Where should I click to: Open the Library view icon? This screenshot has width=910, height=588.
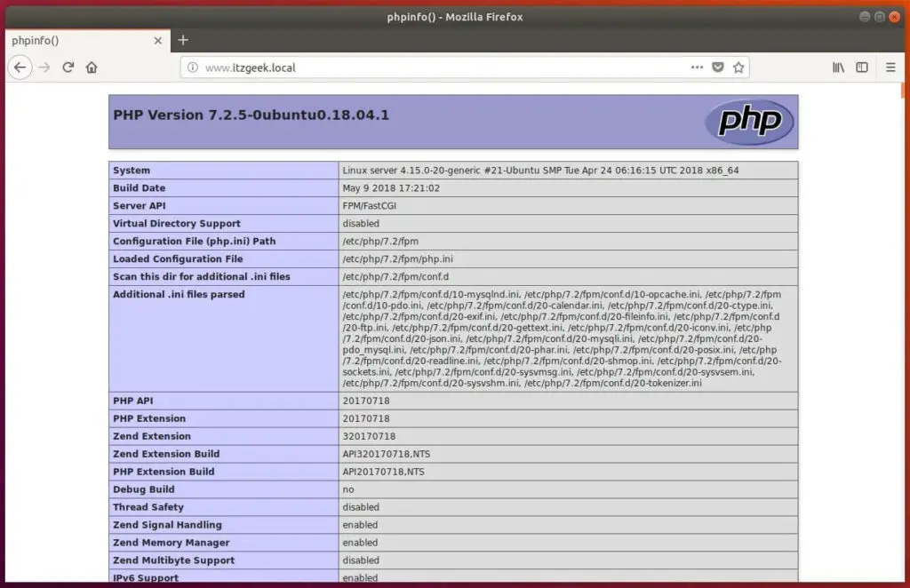(839, 68)
